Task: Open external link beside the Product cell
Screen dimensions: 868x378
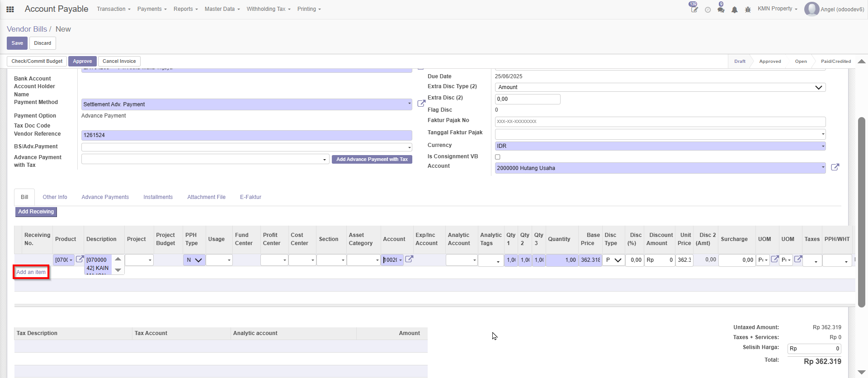Action: [x=80, y=259]
